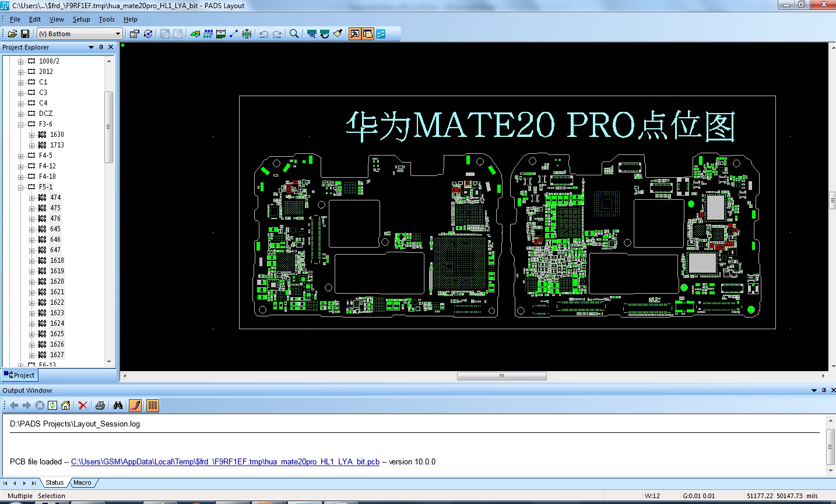Viewport: 836px width, 504px height.
Task: Click the Open file folder icon
Action: (x=12, y=34)
